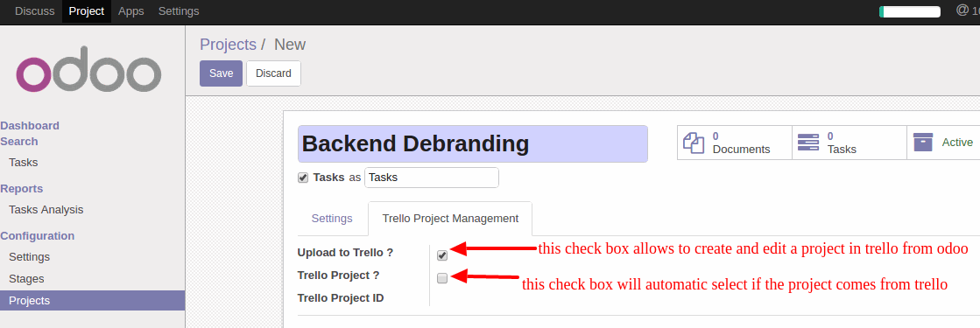Switch to the Settings tab in form
The width and height of the screenshot is (980, 328).
click(x=332, y=219)
